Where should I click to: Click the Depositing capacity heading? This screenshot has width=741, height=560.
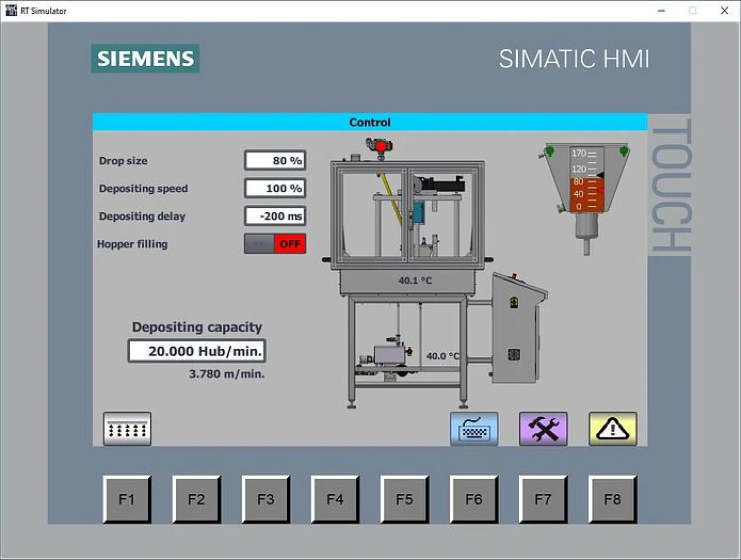[197, 327]
